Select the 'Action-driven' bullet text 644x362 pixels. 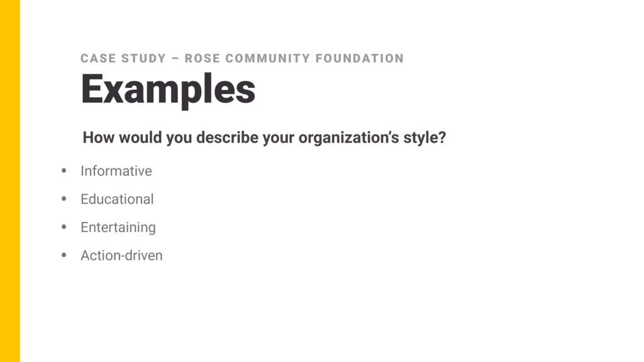tap(121, 255)
